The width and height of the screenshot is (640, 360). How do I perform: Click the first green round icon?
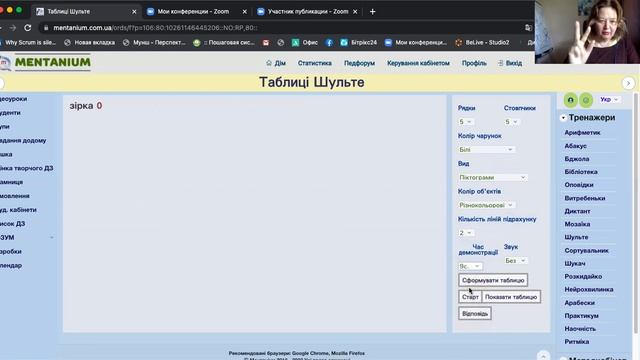click(x=571, y=100)
